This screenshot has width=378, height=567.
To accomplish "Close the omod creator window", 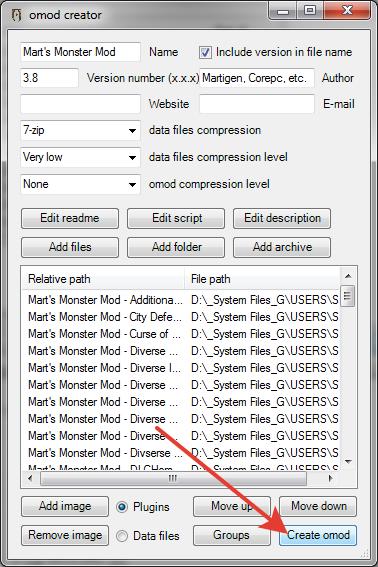I will coord(347,11).
